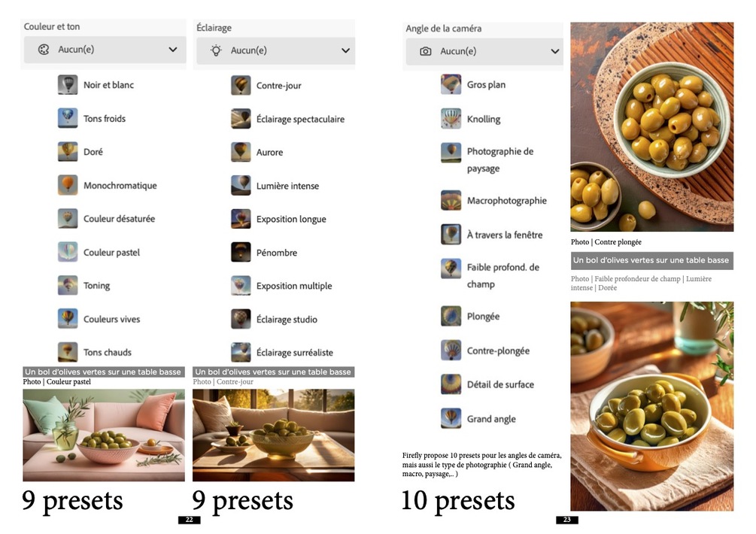
Task: Select the Contre-plongée option
Action: coord(498,350)
